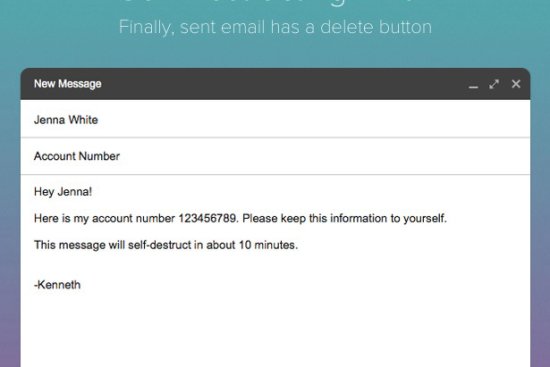550x367 pixels.
Task: Click the New Message title bar text
Action: [x=68, y=84]
